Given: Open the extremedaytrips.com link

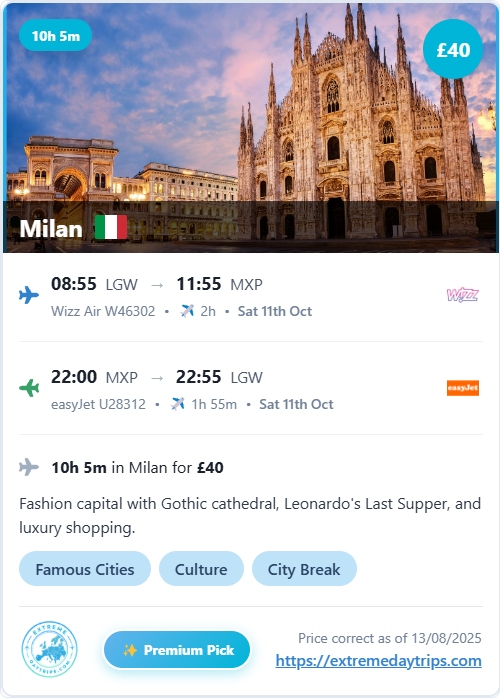Looking at the screenshot, I should [378, 660].
